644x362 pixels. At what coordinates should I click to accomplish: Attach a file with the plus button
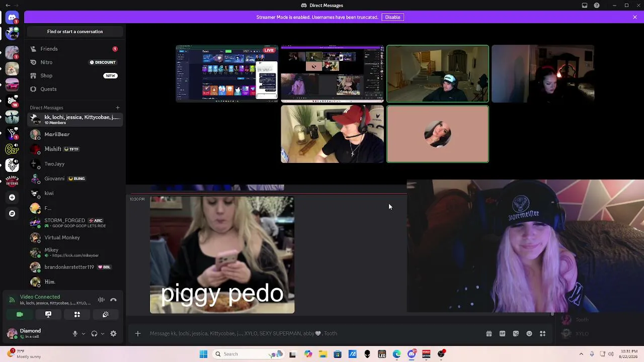pyautogui.click(x=137, y=333)
